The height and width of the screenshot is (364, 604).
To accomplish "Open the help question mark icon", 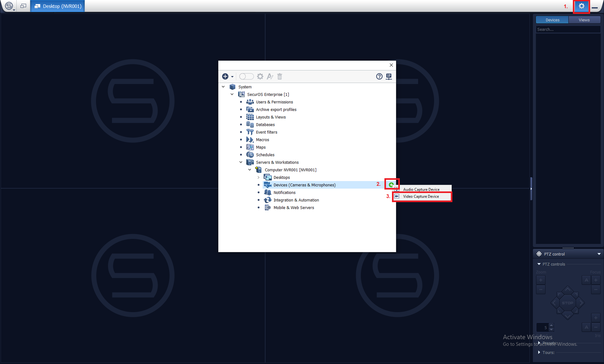I will 379,76.
